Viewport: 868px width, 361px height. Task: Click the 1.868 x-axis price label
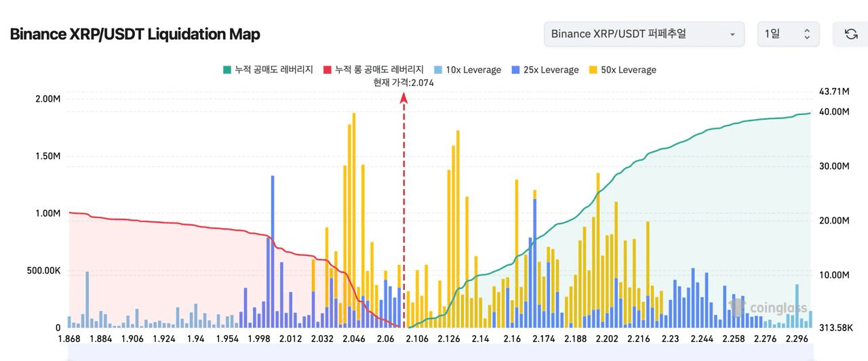point(69,339)
